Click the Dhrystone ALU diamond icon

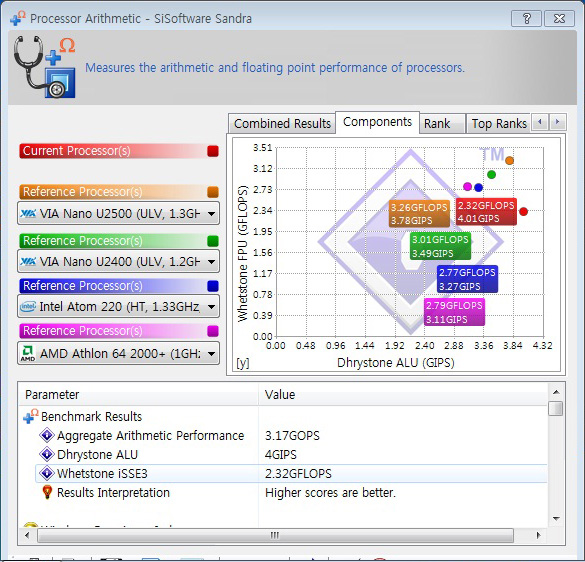point(47,454)
